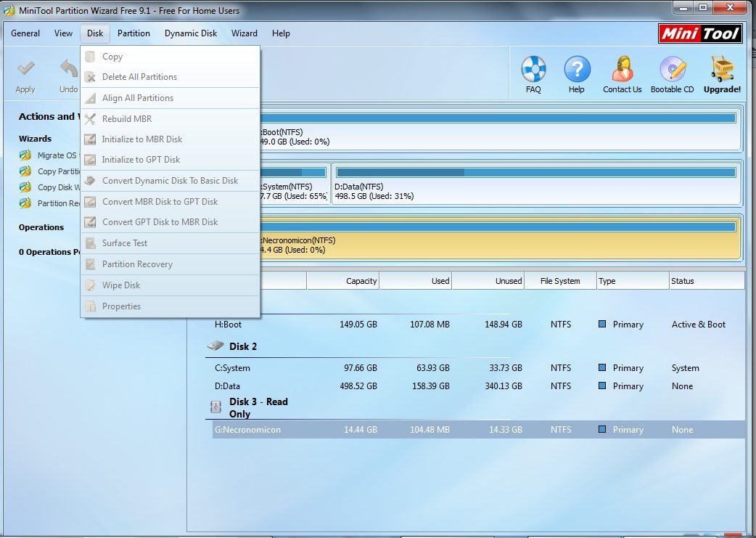Click the Operations section heading
The height and width of the screenshot is (538, 756).
[41, 227]
